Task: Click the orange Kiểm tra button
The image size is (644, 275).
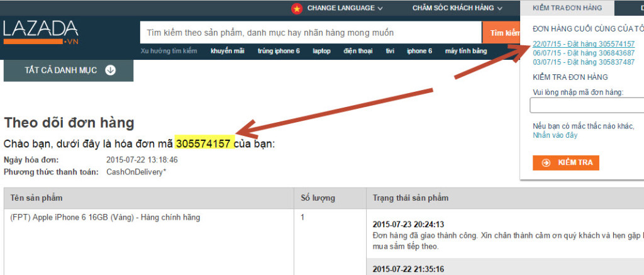Action: click(566, 162)
